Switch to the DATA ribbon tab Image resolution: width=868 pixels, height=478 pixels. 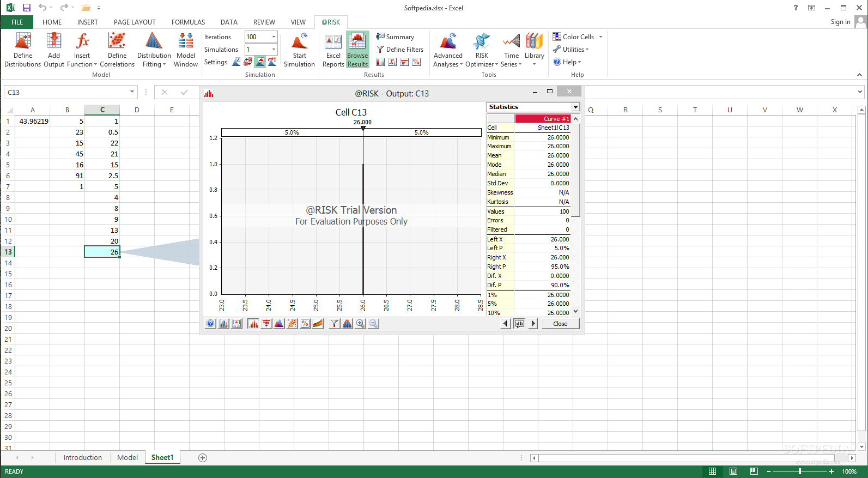[x=229, y=22]
